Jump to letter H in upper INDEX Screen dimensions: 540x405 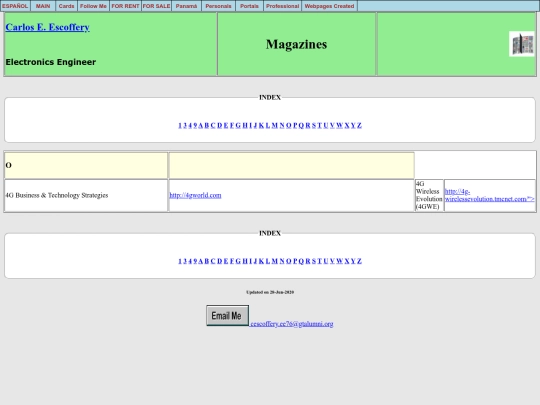tap(245, 125)
